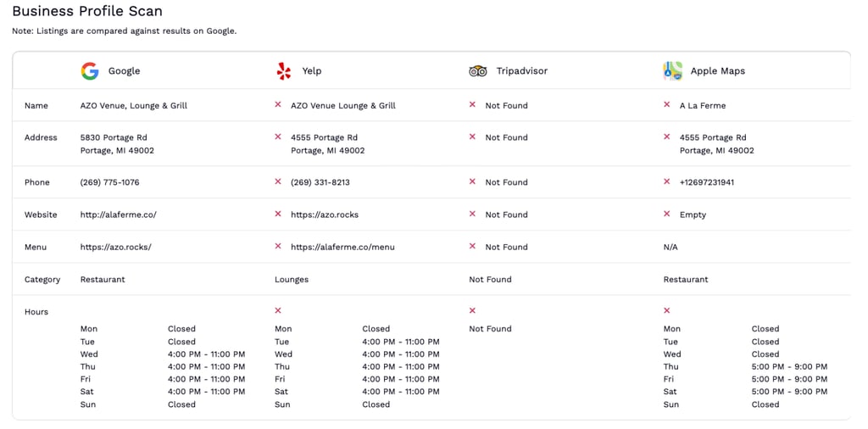Click the Tripadvisor owl icon
This screenshot has height=429, width=868.
coord(478,71)
